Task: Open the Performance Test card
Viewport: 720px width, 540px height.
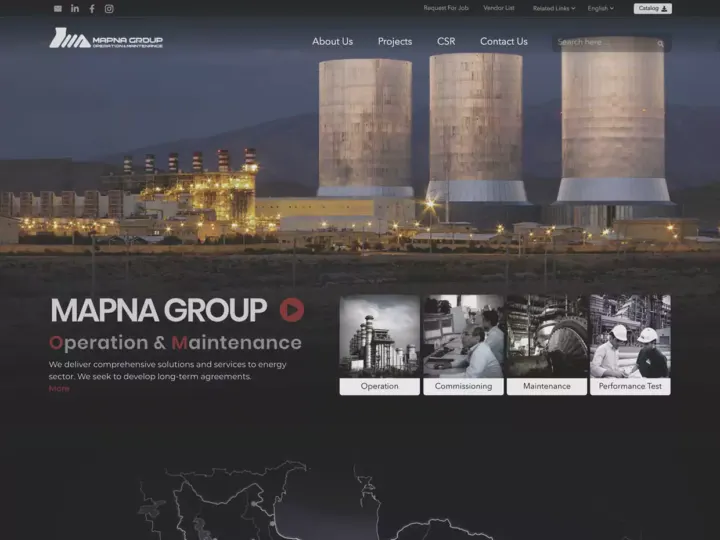Action: (x=630, y=345)
